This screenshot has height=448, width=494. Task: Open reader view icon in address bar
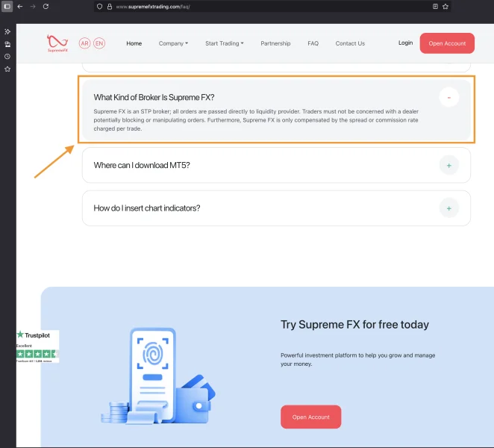(x=435, y=6)
